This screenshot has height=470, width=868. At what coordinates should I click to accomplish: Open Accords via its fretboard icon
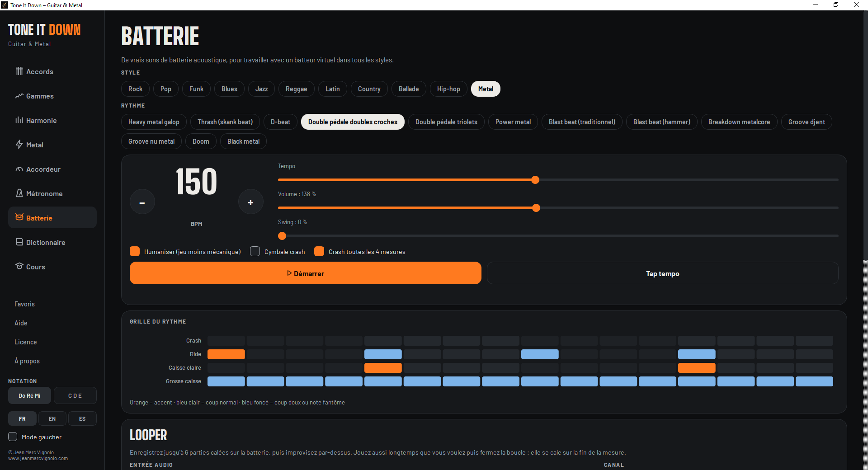click(19, 71)
